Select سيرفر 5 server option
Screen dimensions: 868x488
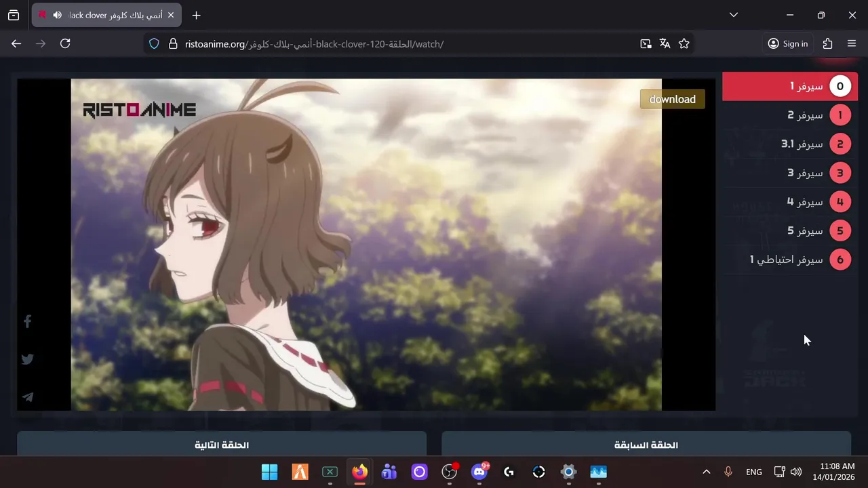(790, 230)
